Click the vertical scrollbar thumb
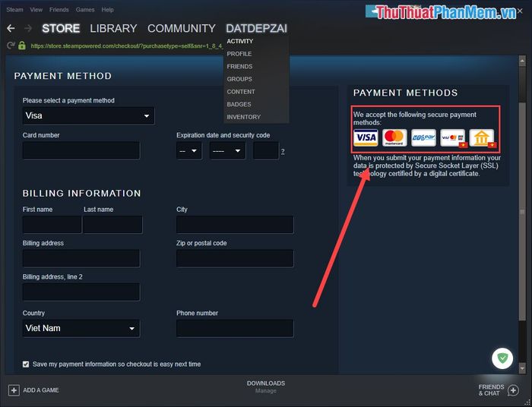Viewport: 532px width, 407px height. (522, 211)
